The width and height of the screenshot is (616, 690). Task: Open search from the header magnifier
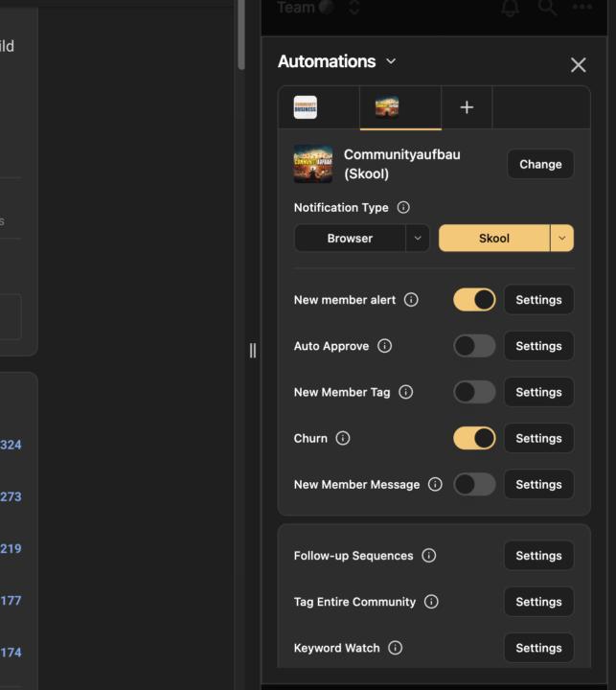547,8
